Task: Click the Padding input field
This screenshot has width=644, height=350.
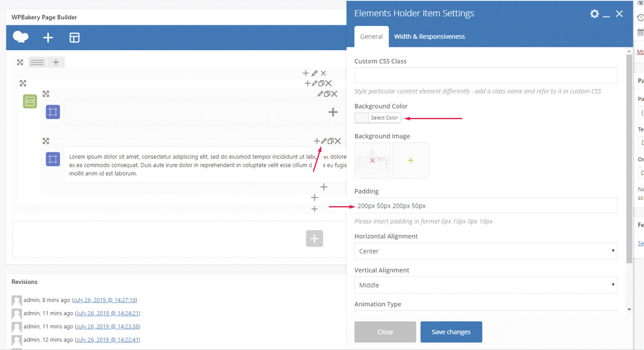Action: (486, 206)
